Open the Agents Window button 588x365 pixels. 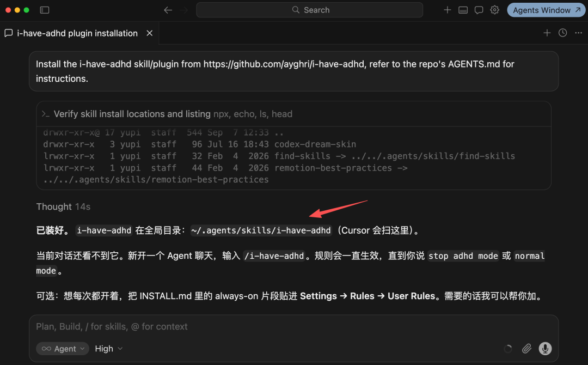tap(546, 10)
